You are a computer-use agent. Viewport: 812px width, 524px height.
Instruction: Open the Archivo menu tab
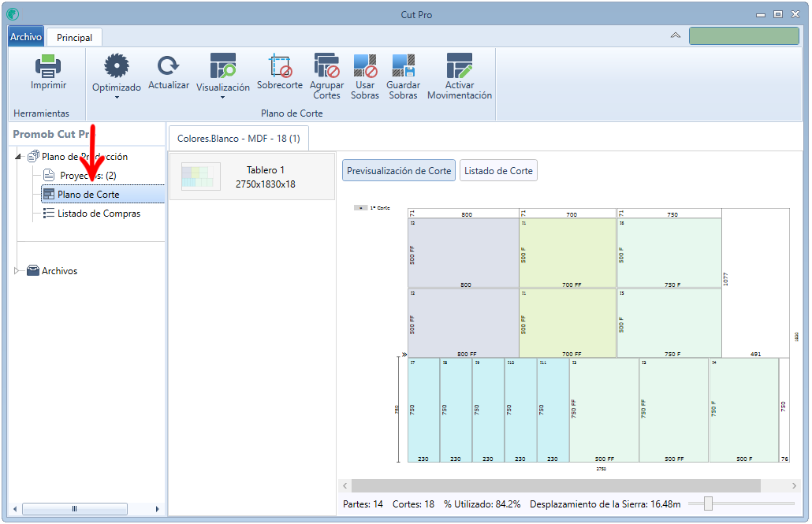tap(26, 37)
